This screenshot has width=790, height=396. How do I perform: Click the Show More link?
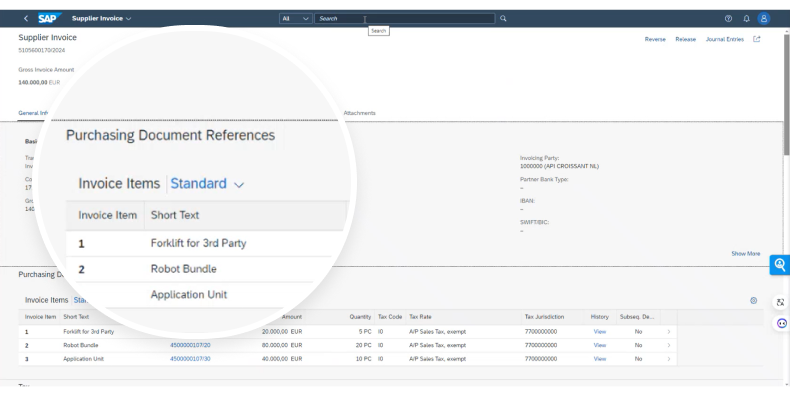pyautogui.click(x=746, y=253)
